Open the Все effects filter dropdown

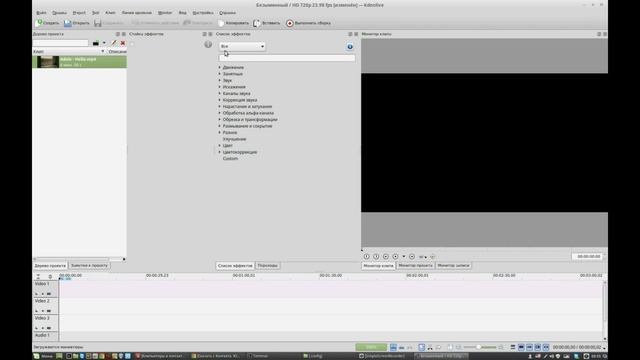tap(242, 47)
